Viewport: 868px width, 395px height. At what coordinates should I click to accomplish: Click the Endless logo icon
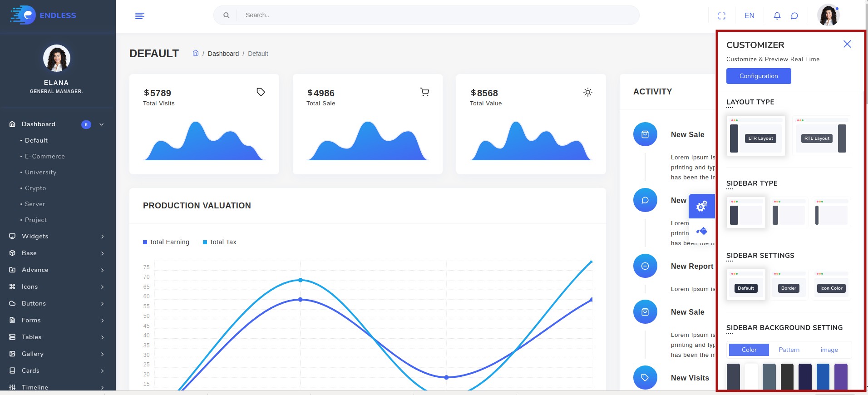pyautogui.click(x=23, y=15)
